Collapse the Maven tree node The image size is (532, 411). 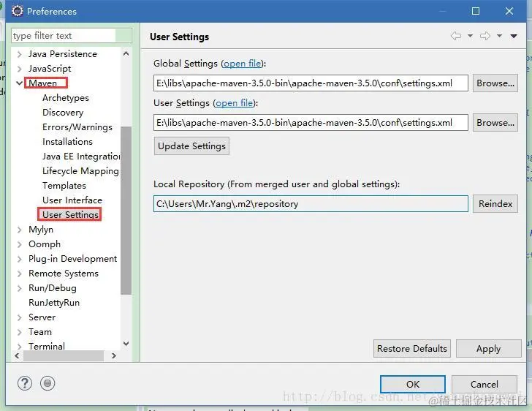pyautogui.click(x=19, y=83)
